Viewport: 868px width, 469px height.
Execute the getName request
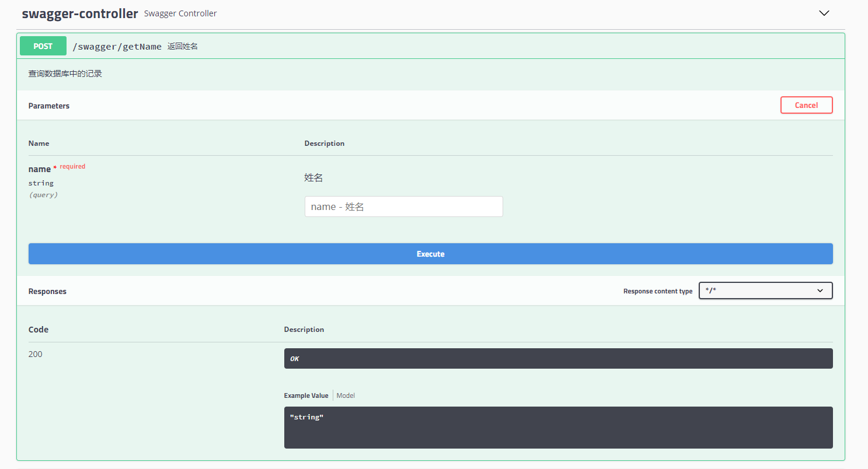tap(430, 254)
